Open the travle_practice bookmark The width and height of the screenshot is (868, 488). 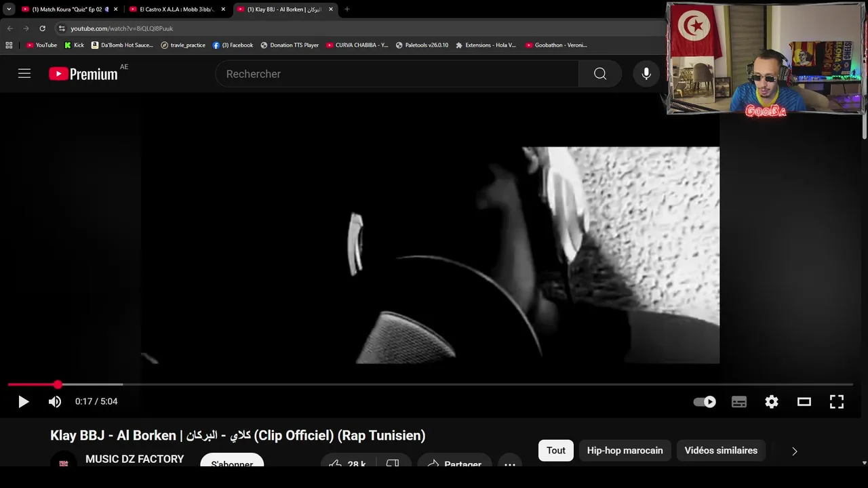[183, 45]
